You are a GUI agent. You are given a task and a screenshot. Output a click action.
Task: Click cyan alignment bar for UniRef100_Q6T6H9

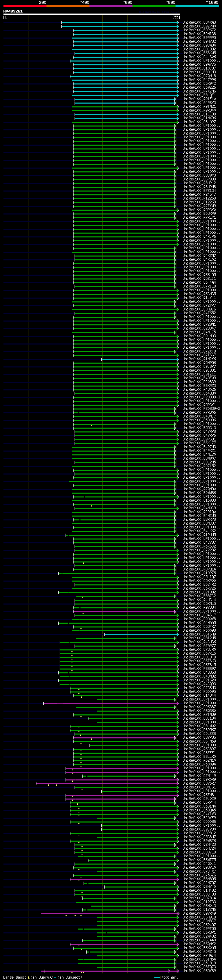click(142, 634)
